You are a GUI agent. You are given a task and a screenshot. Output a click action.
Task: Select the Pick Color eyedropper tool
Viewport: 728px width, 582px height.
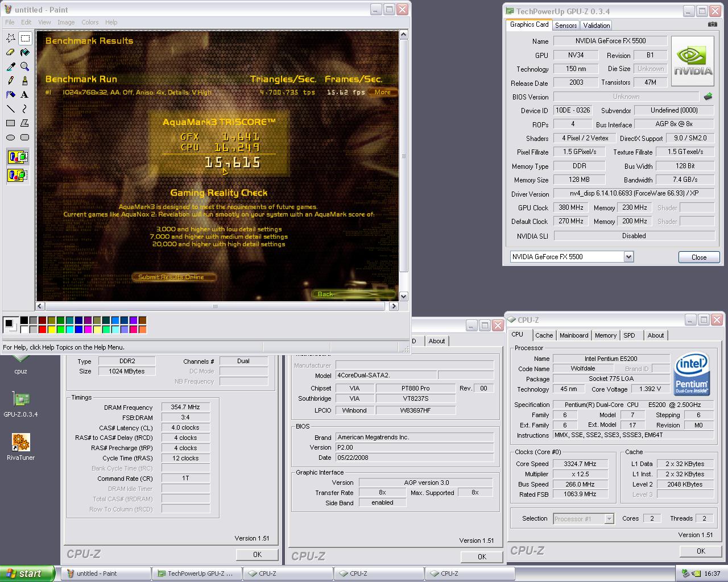click(x=11, y=66)
